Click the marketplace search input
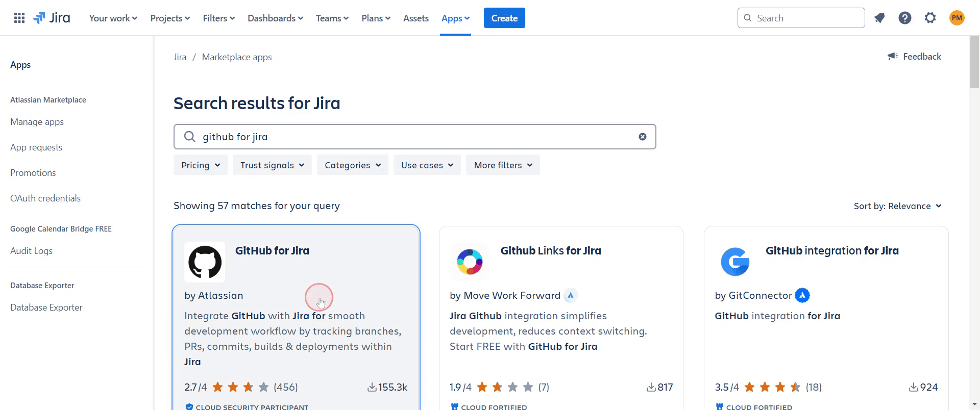Viewport: 980px width, 410px height. pyautogui.click(x=414, y=137)
